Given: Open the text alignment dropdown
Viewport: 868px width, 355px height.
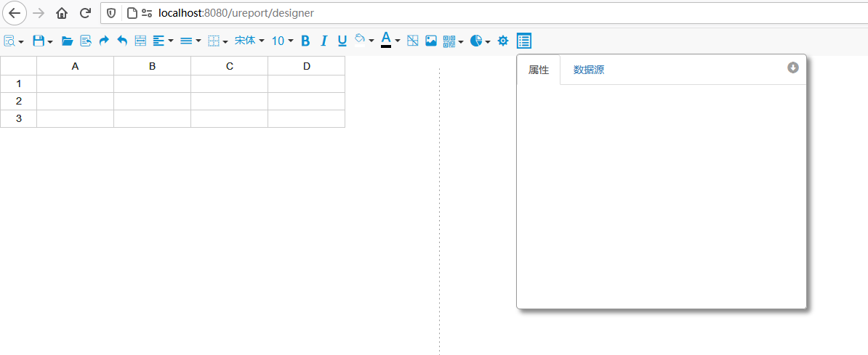Looking at the screenshot, I should point(163,41).
